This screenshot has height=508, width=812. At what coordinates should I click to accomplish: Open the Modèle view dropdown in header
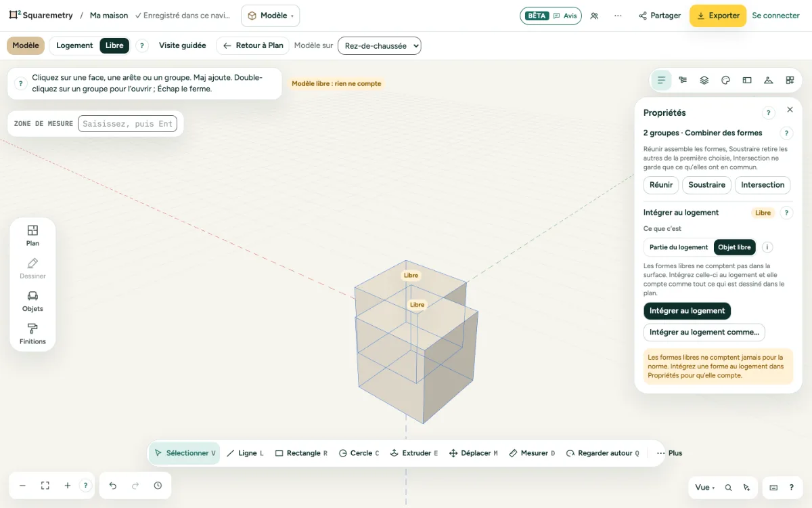coord(270,16)
